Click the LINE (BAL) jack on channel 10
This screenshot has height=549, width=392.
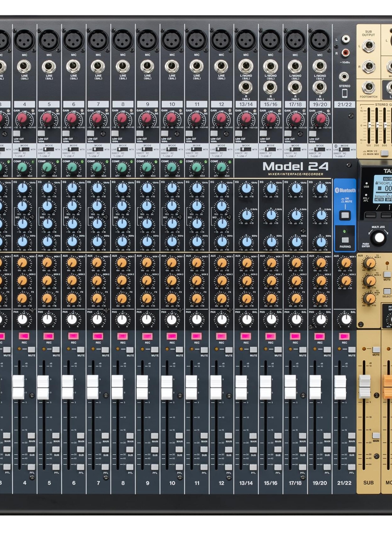click(172, 66)
